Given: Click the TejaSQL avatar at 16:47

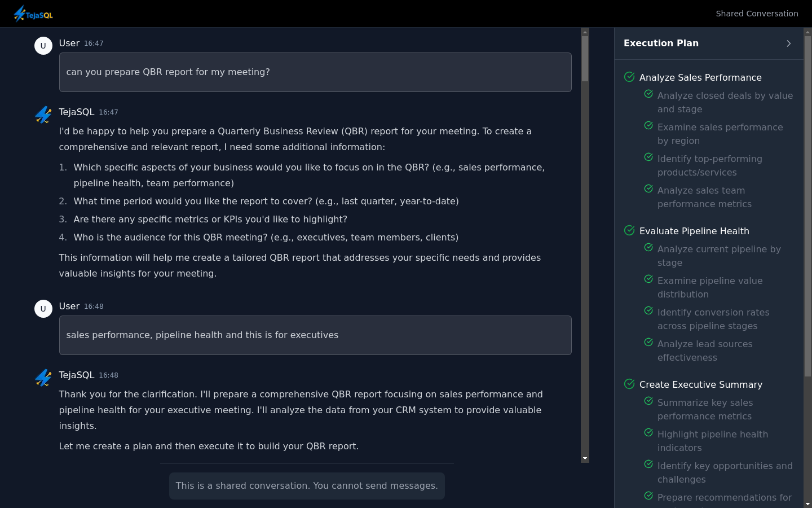Looking at the screenshot, I should coord(43,115).
